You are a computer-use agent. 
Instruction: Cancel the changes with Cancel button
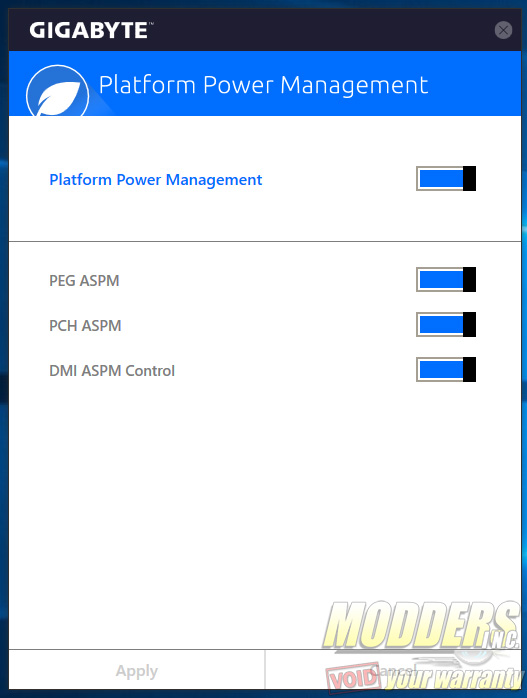pyautogui.click(x=393, y=670)
